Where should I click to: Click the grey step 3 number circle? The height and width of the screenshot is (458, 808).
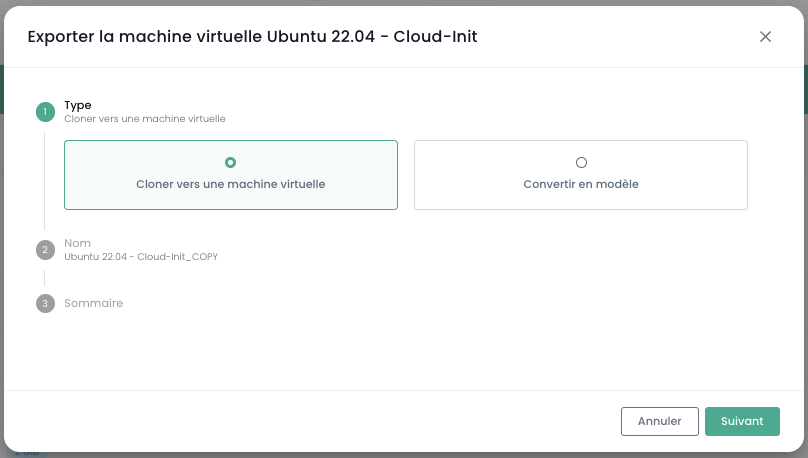[45, 303]
